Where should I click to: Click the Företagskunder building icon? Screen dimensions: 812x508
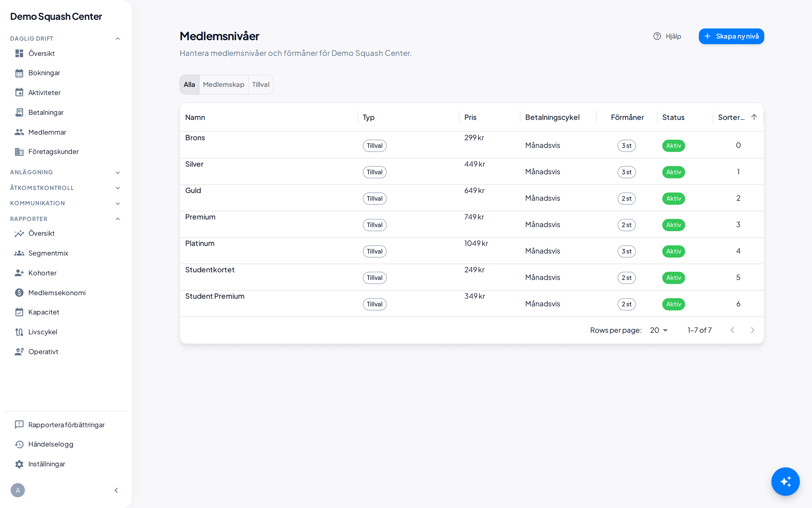click(19, 152)
